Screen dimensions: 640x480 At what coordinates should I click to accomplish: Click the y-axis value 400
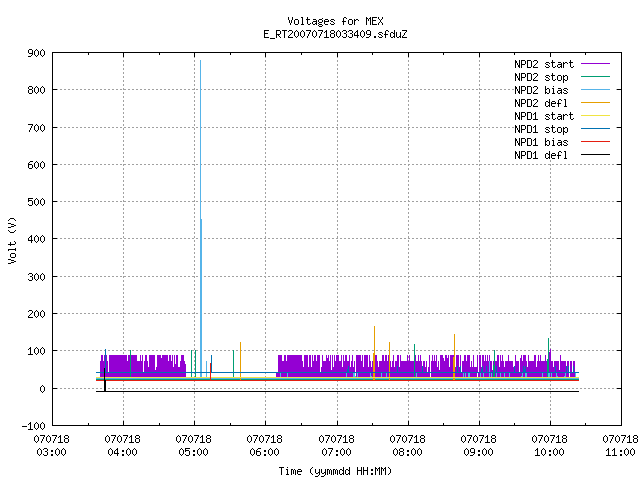[x=36, y=239]
